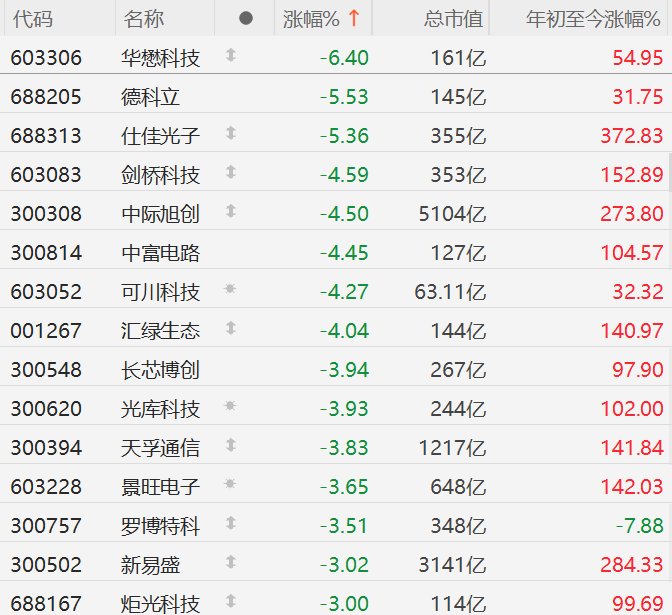This screenshot has height=615, width=672.
Task: Click the -3.00 change value
Action: 344,604
